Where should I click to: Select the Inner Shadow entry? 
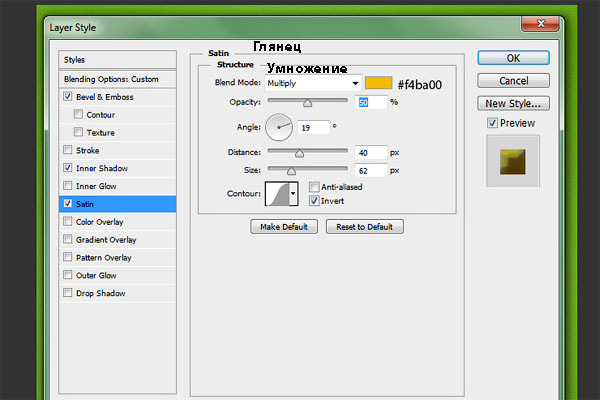coord(102,168)
